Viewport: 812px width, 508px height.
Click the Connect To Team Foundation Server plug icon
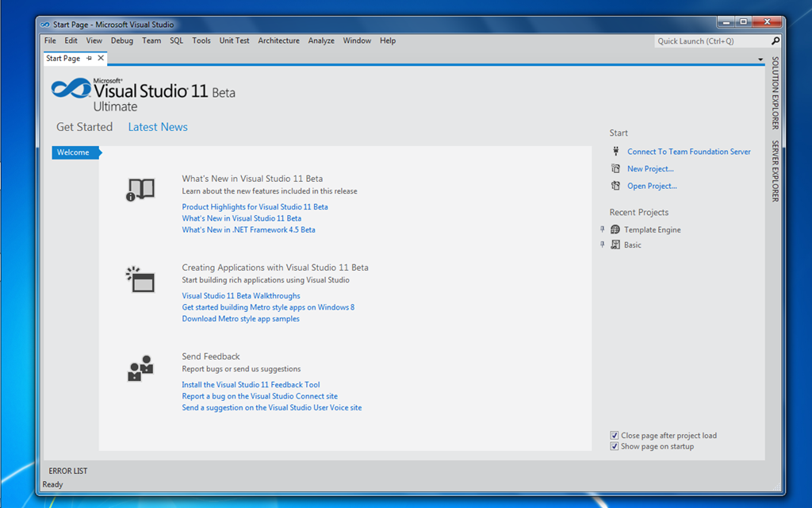click(615, 151)
